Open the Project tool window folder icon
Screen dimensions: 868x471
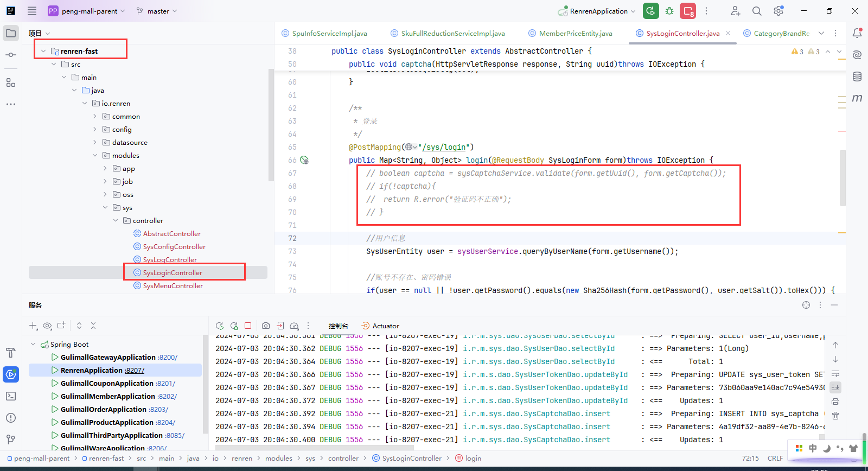[11, 33]
